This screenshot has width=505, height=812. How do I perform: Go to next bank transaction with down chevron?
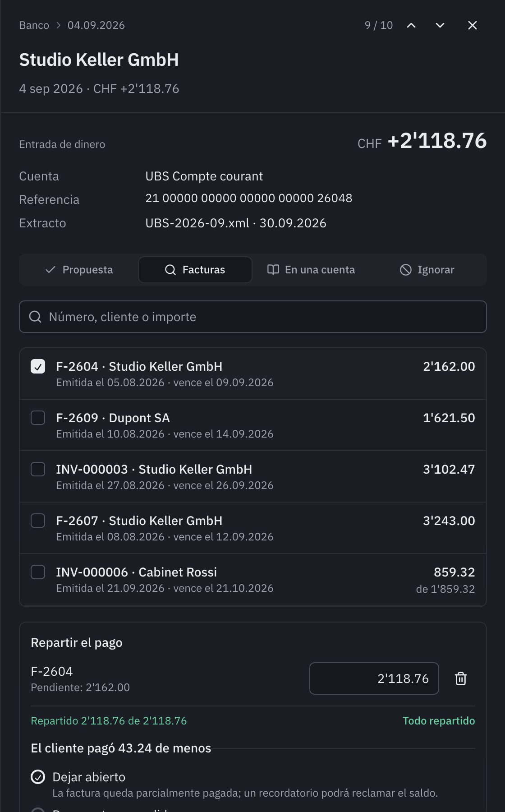coord(440,25)
